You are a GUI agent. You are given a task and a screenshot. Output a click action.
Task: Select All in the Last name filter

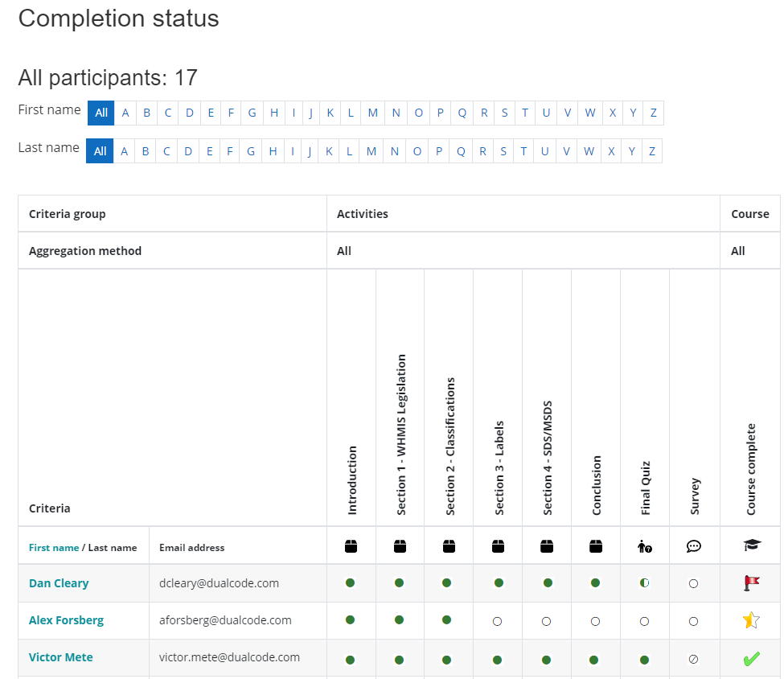[x=100, y=150]
